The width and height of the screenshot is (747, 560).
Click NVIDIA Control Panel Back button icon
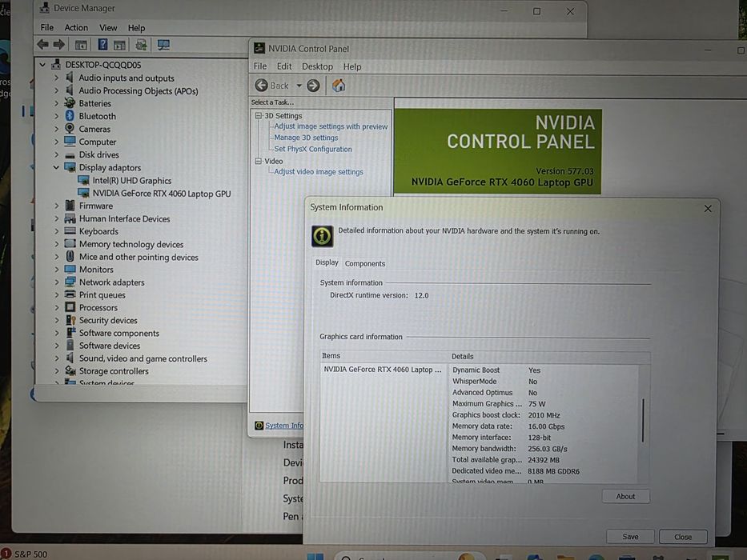point(261,86)
